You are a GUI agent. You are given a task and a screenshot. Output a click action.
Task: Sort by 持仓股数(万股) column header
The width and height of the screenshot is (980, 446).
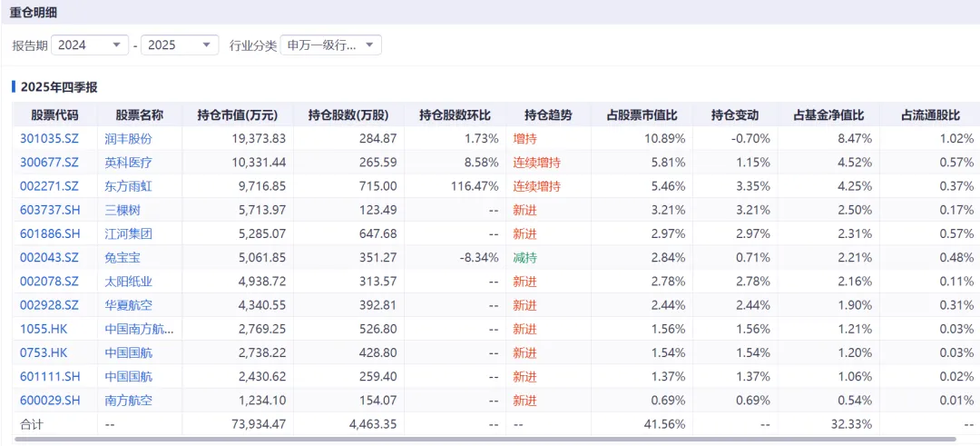pyautogui.click(x=348, y=115)
